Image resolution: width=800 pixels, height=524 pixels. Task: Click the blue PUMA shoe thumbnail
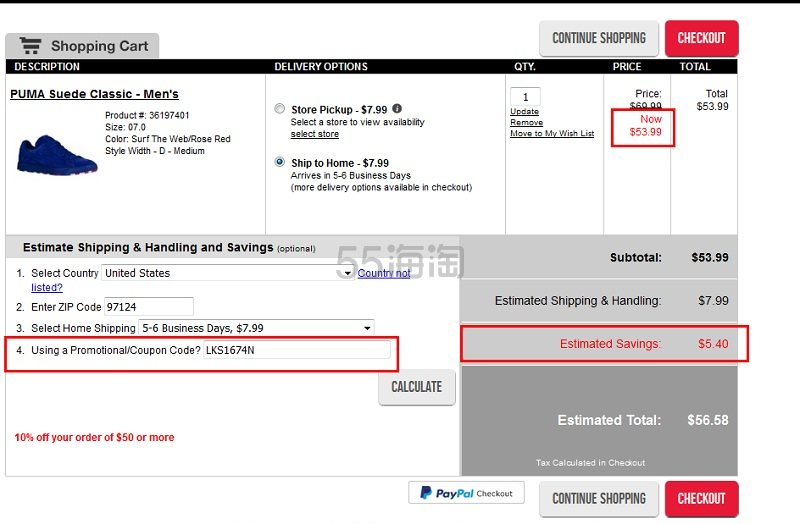[56, 155]
